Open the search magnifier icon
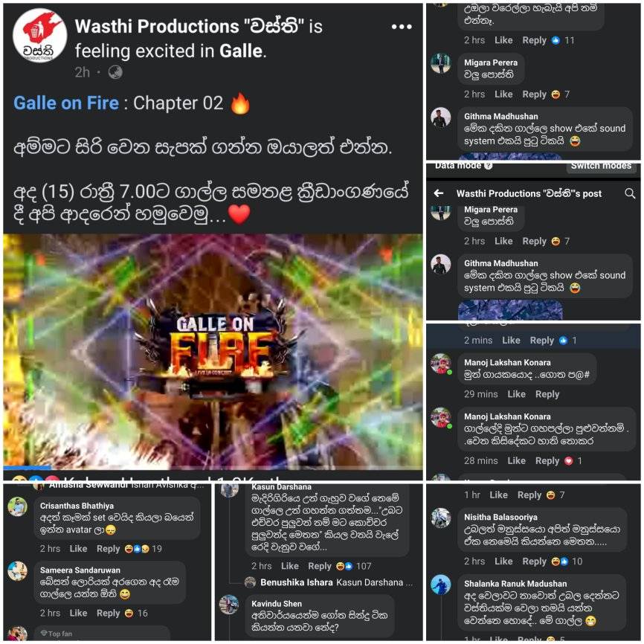This screenshot has height=644, width=644. click(x=630, y=193)
